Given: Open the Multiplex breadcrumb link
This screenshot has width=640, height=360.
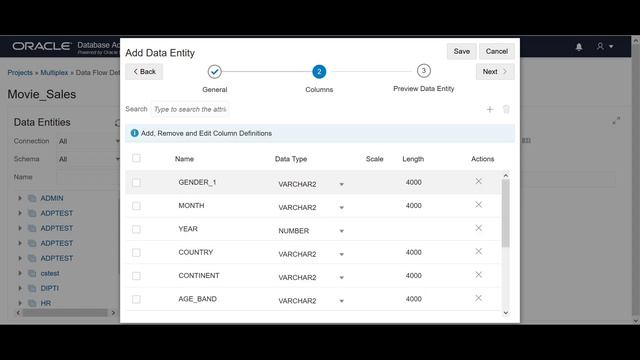Looking at the screenshot, I should 54,73.
